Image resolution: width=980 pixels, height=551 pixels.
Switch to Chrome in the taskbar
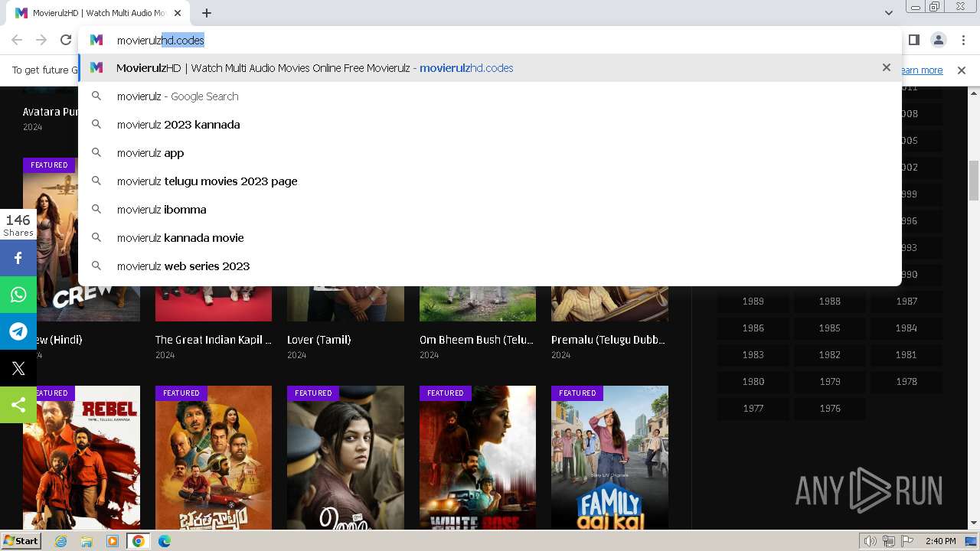tap(139, 541)
